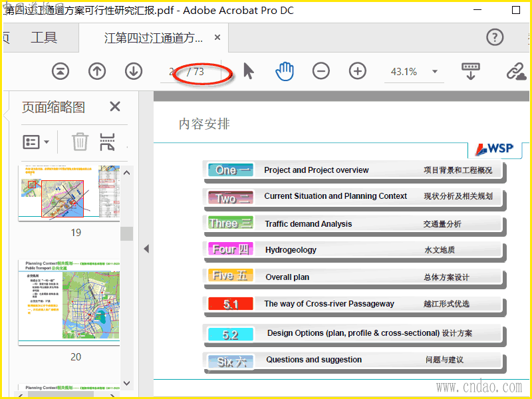Open thumbnail options list icon

[36, 142]
